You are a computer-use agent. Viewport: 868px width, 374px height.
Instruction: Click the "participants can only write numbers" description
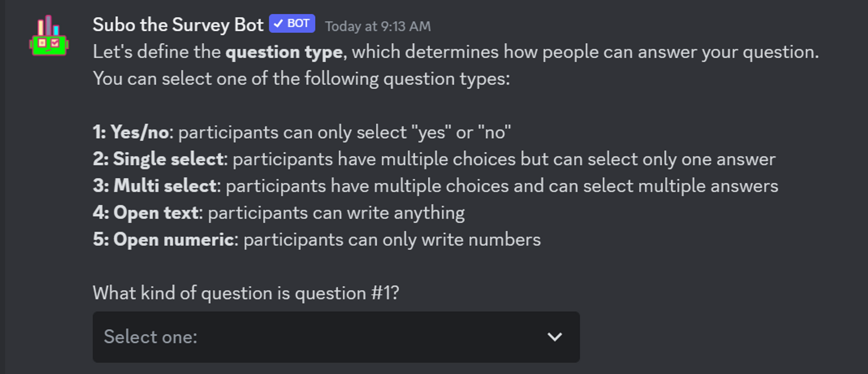[392, 240]
